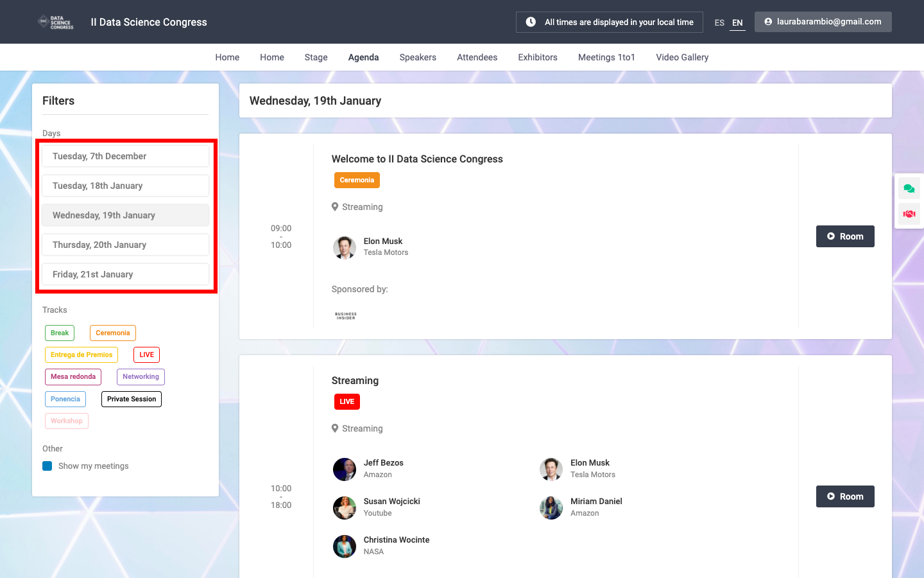
Task: Filter by Mesa redonda track
Action: coord(73,376)
